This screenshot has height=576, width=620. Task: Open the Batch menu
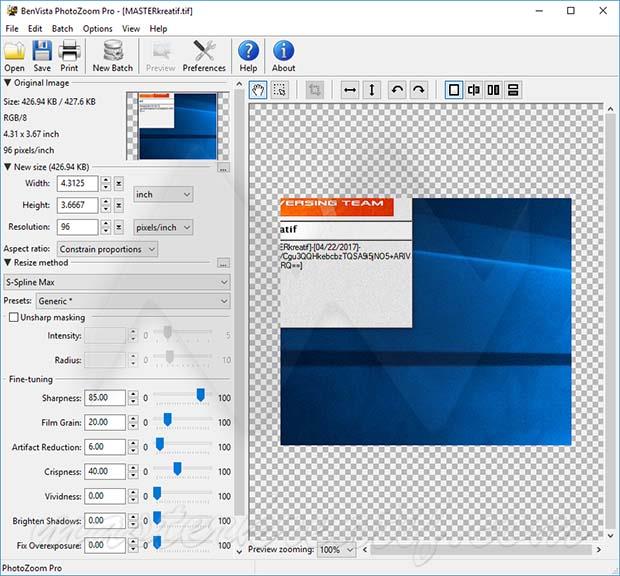click(62, 29)
